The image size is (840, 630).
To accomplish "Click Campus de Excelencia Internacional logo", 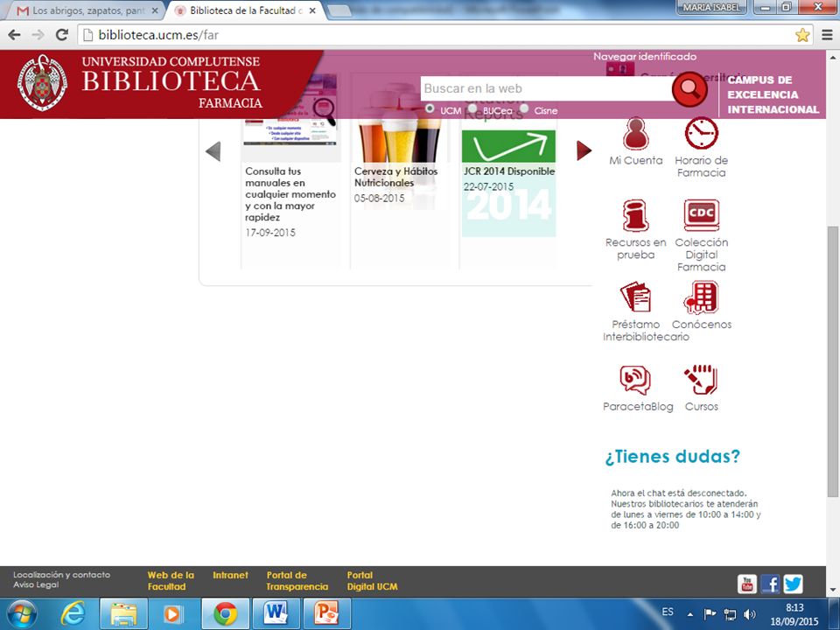I will (x=773, y=94).
